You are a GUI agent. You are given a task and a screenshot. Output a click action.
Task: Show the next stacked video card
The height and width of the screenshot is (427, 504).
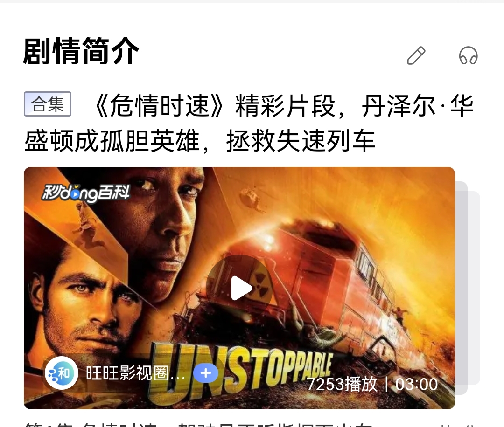click(x=461, y=288)
